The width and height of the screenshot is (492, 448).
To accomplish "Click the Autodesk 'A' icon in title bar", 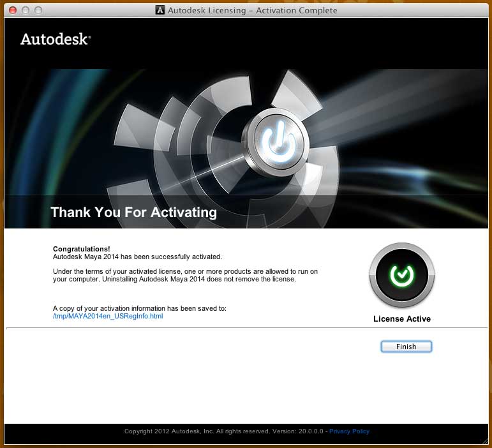I will click(160, 10).
